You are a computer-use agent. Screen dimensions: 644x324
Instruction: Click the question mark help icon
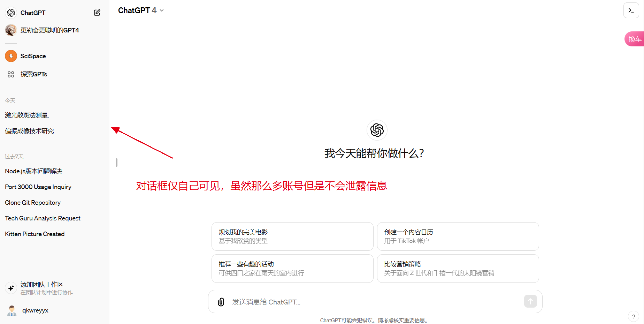pos(633,316)
